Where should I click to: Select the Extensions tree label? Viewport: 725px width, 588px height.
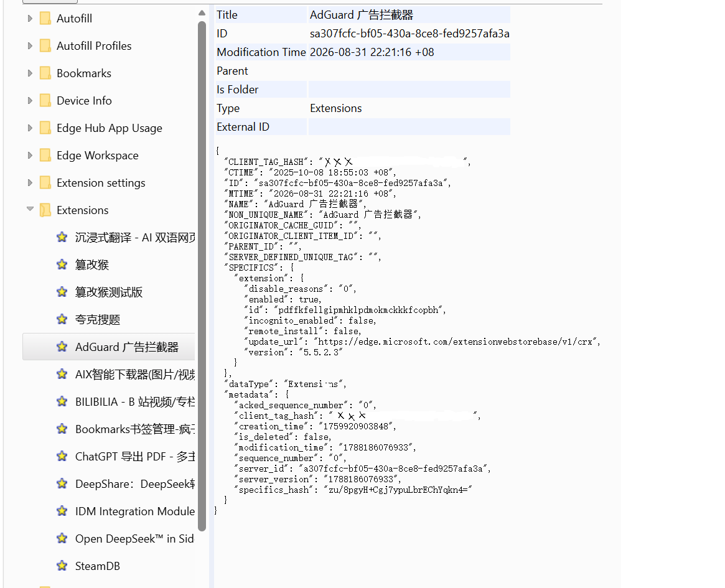[83, 210]
